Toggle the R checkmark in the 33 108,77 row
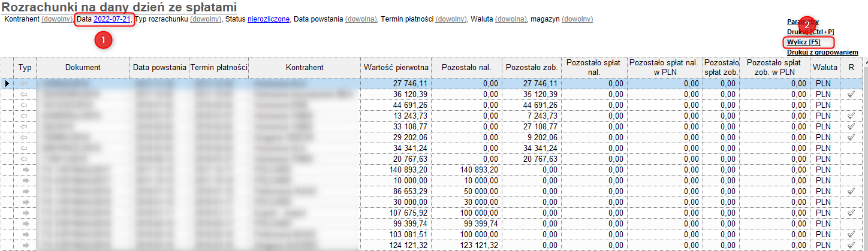 [x=851, y=126]
